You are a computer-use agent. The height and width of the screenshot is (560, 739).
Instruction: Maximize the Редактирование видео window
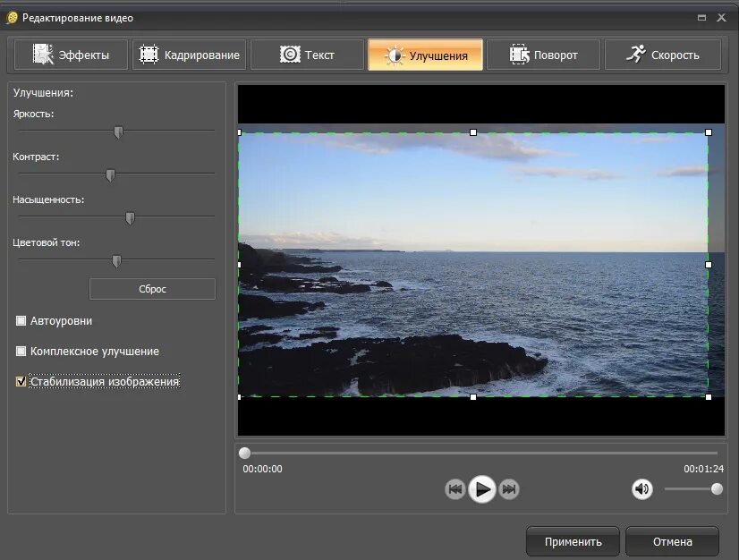[x=701, y=17]
